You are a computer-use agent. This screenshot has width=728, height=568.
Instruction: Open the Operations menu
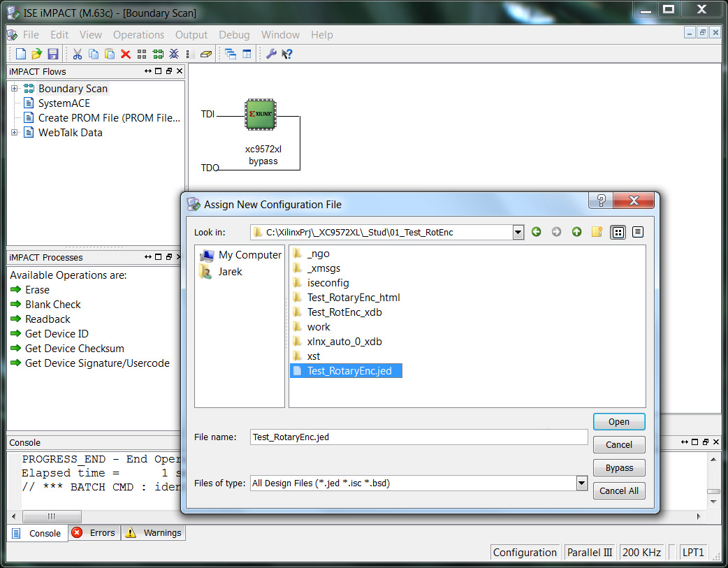click(138, 35)
